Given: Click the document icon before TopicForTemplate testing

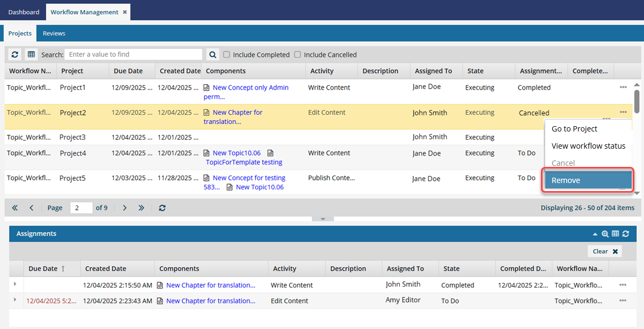Looking at the screenshot, I should (x=270, y=153).
